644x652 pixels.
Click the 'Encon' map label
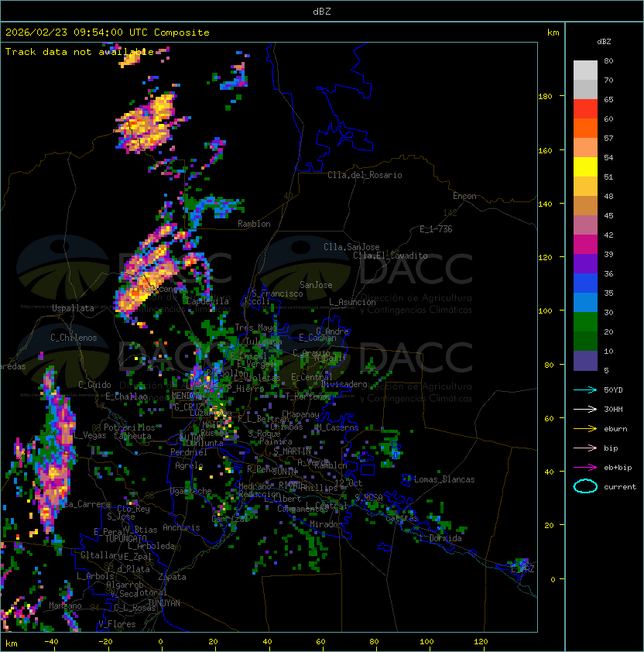pos(464,196)
